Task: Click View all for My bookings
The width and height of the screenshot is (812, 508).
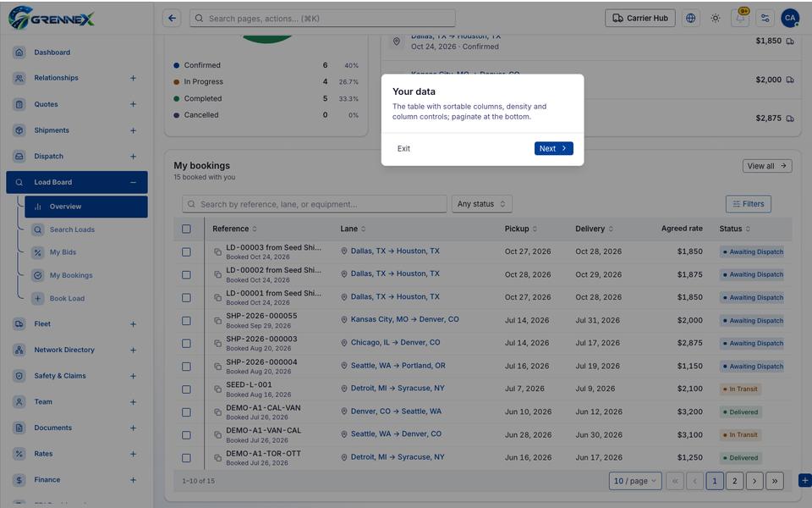Action: (x=767, y=166)
